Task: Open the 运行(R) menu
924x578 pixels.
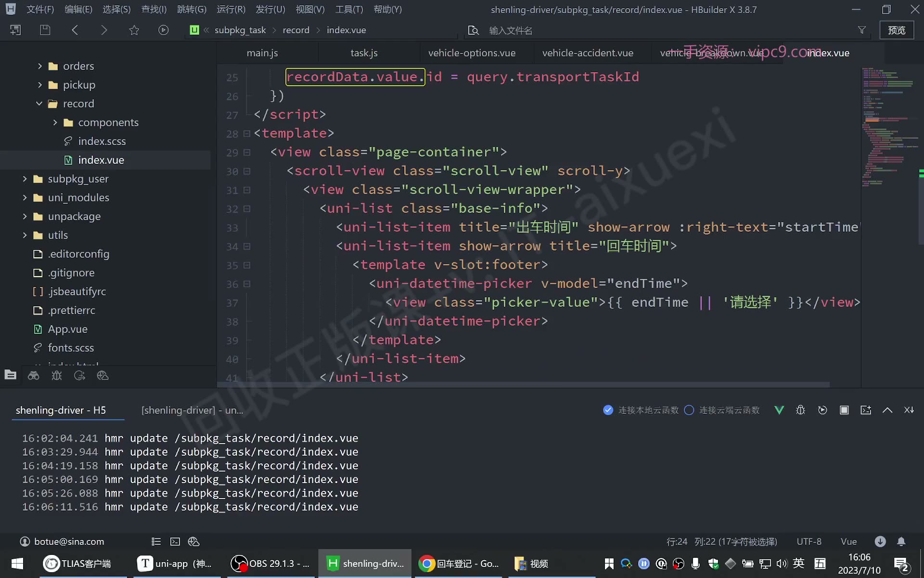Action: tap(231, 9)
